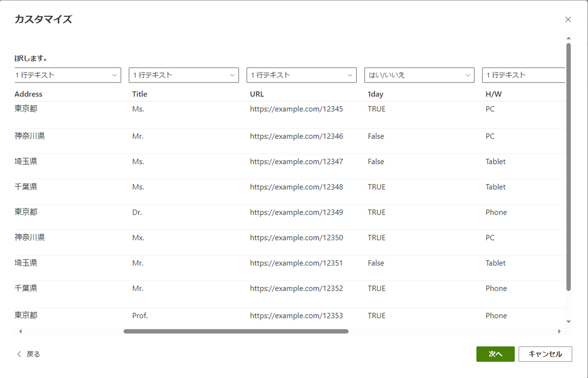
Task: Click Phone in the 12352 row
Action: tap(496, 288)
